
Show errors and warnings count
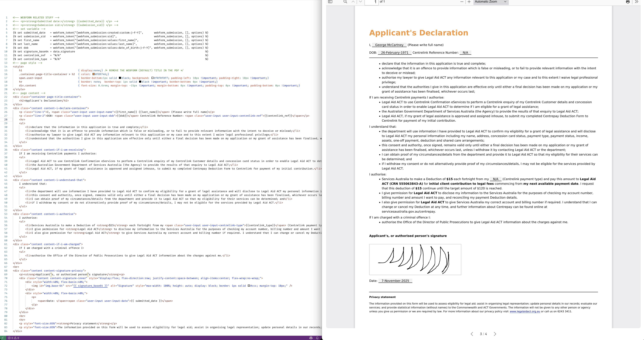[13, 338]
